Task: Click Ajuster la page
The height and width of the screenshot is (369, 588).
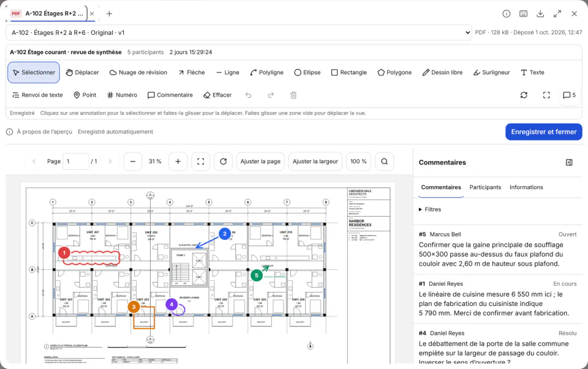Action: click(x=260, y=162)
